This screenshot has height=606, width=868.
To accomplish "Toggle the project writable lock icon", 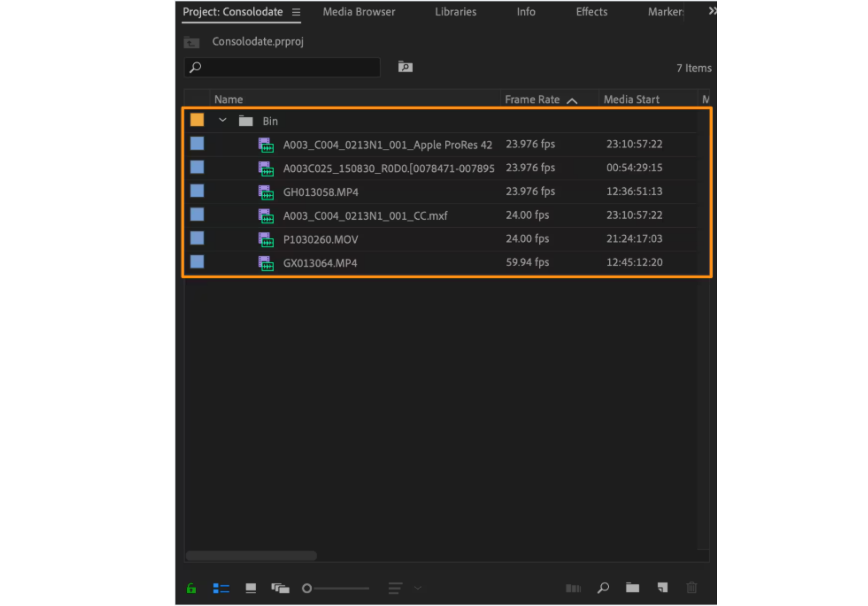I will click(191, 588).
